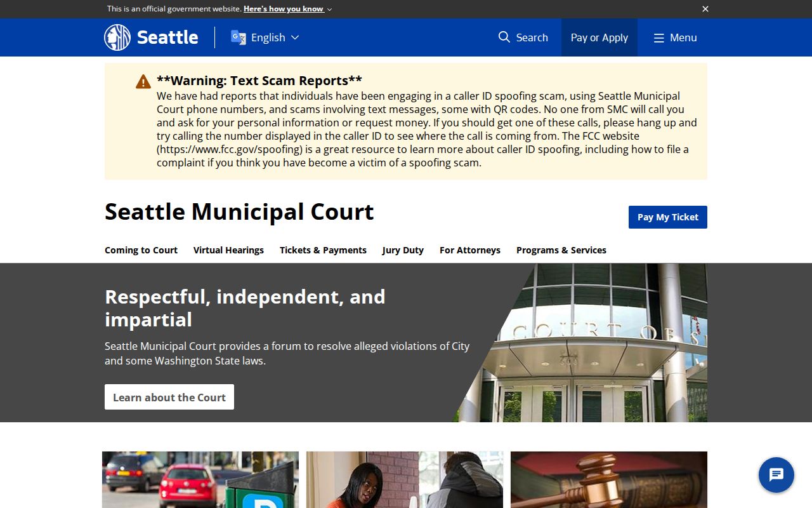
Task: Click the hamburger menu icon
Action: click(x=659, y=37)
